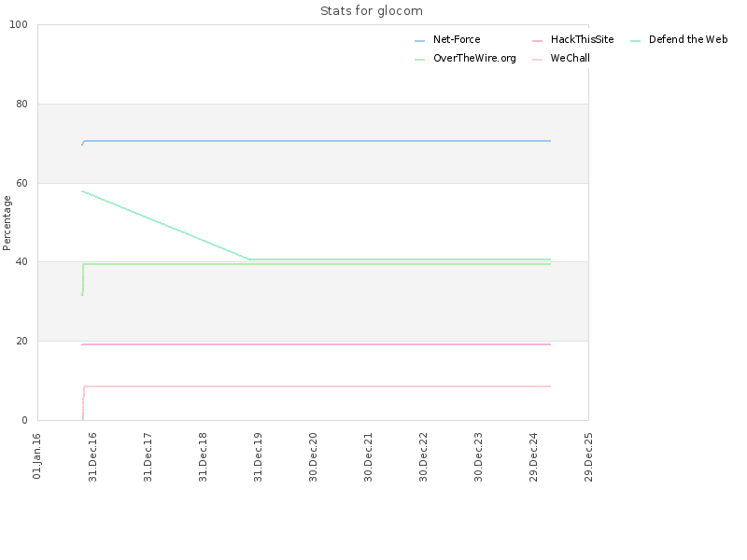Click the OverTheWire.org green legend swatch
Viewport: 747px width, 560px height.
419,60
